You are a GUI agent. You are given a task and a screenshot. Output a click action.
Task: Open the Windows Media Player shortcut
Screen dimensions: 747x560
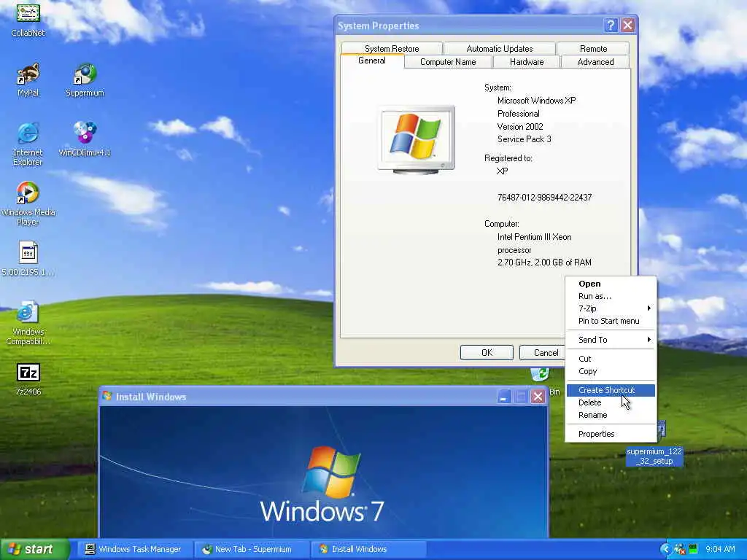point(28,203)
